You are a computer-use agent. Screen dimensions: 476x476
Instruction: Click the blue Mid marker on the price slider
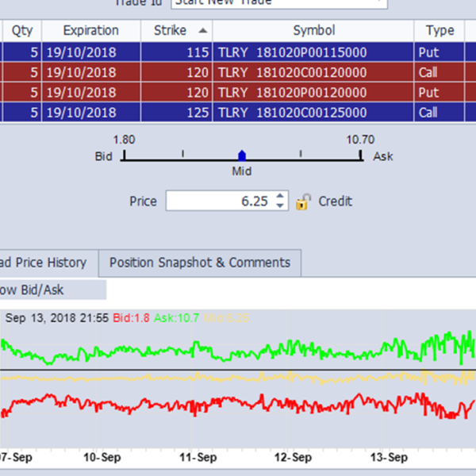(x=242, y=155)
